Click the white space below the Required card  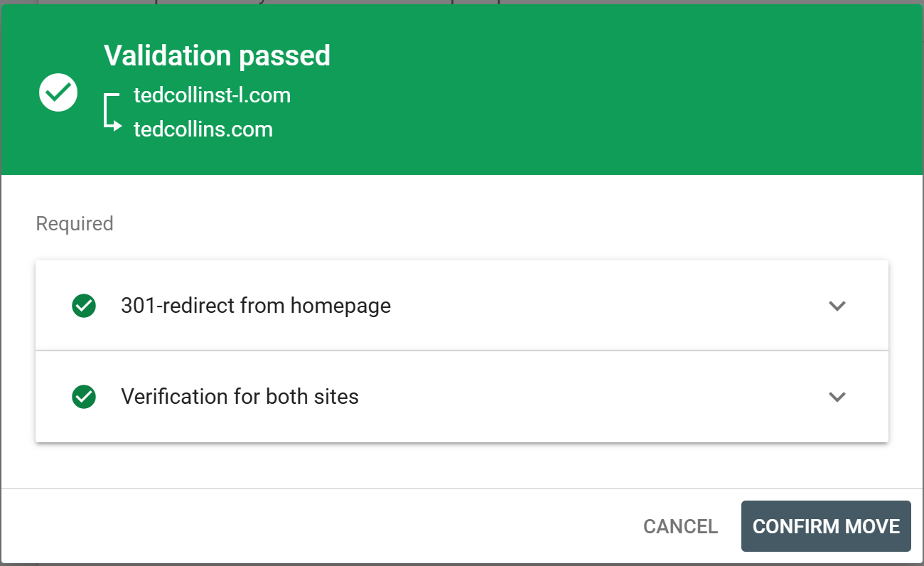click(462, 466)
